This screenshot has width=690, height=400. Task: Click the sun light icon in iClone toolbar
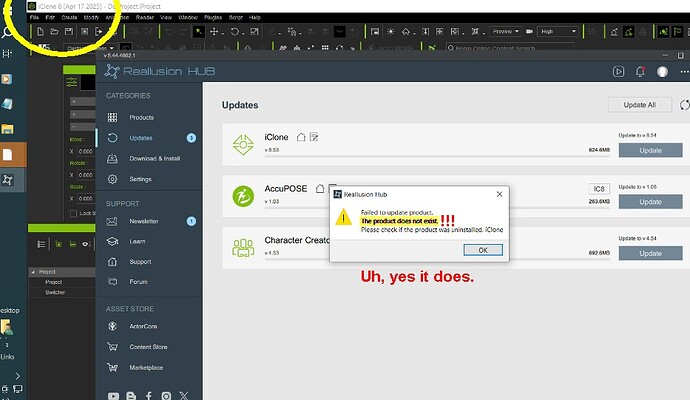tap(390, 32)
